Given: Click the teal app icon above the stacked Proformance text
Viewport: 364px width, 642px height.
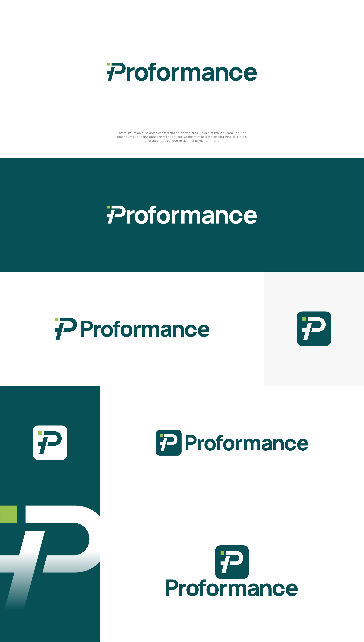Looking at the screenshot, I should 232,562.
